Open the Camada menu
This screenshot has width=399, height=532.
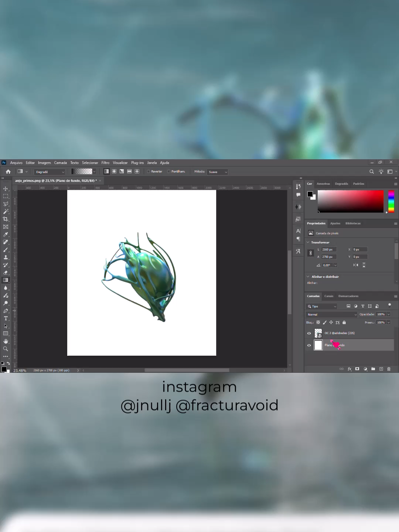tap(61, 163)
